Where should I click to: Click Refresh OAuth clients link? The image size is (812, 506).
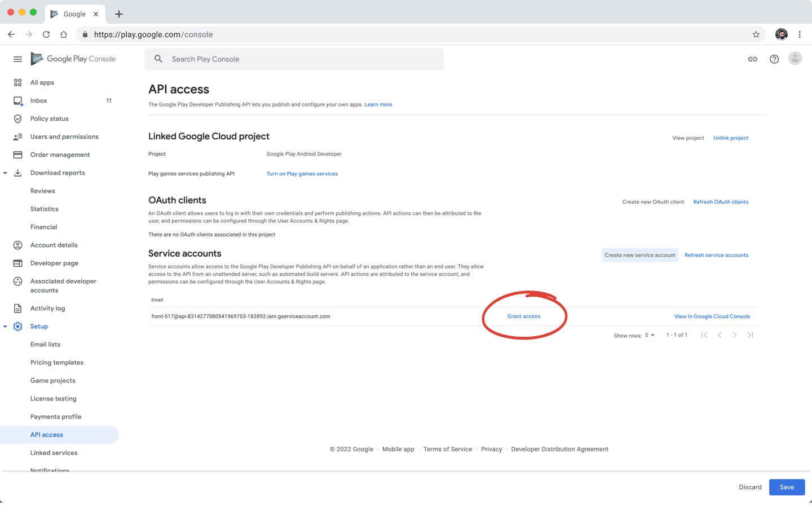point(721,202)
